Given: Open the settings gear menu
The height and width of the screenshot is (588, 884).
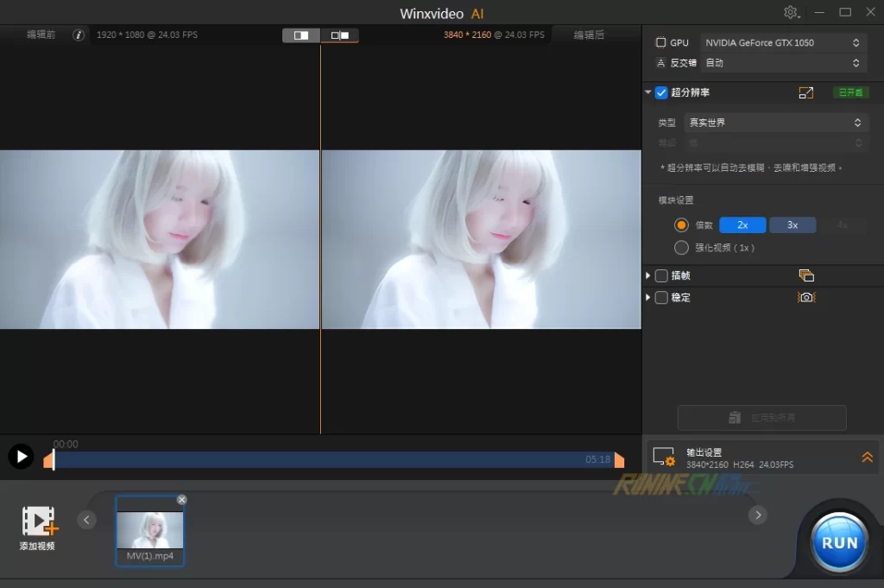Looking at the screenshot, I should click(x=791, y=12).
